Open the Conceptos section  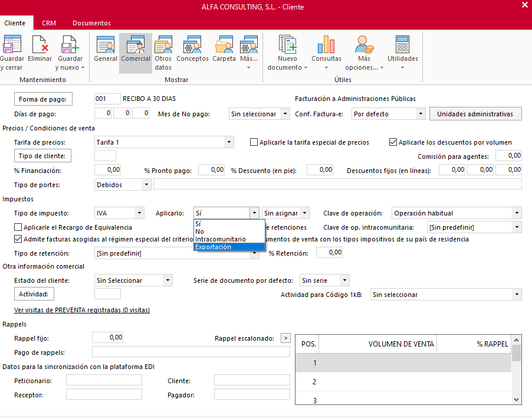pyautogui.click(x=192, y=49)
